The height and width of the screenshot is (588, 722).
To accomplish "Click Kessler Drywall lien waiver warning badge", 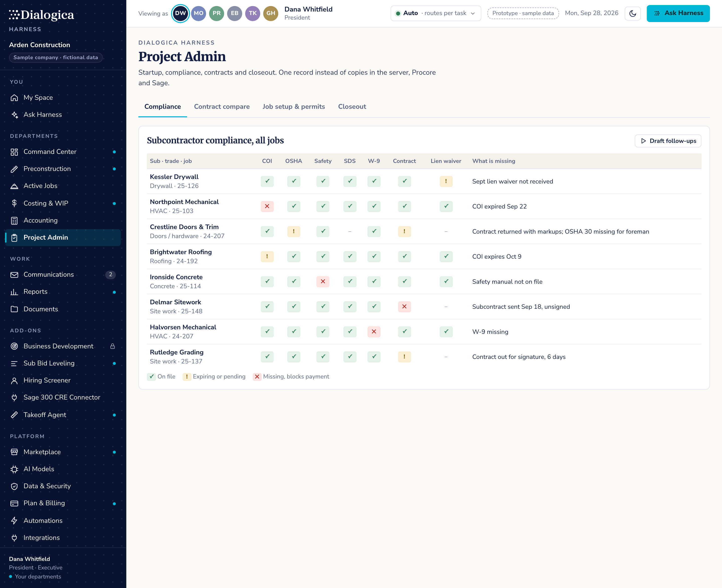I will [x=446, y=181].
